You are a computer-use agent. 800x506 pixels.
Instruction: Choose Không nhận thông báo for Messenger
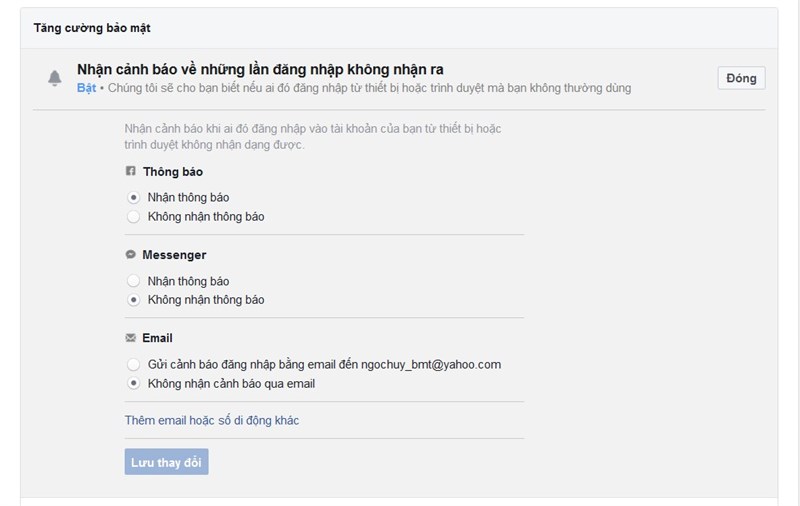click(134, 300)
